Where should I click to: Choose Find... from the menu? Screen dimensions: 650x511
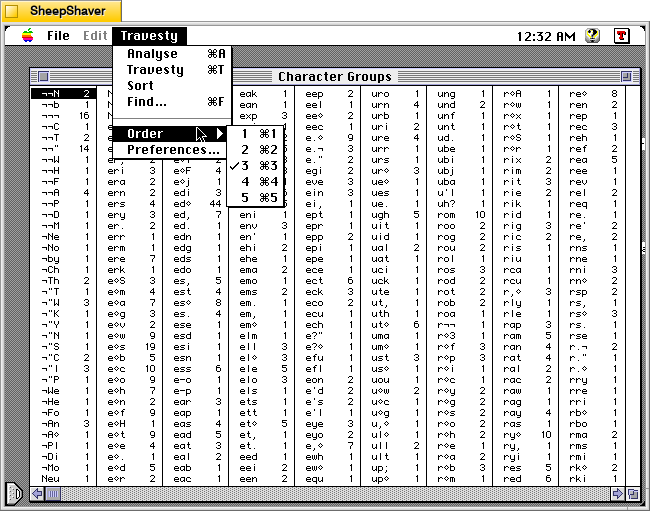point(172,102)
